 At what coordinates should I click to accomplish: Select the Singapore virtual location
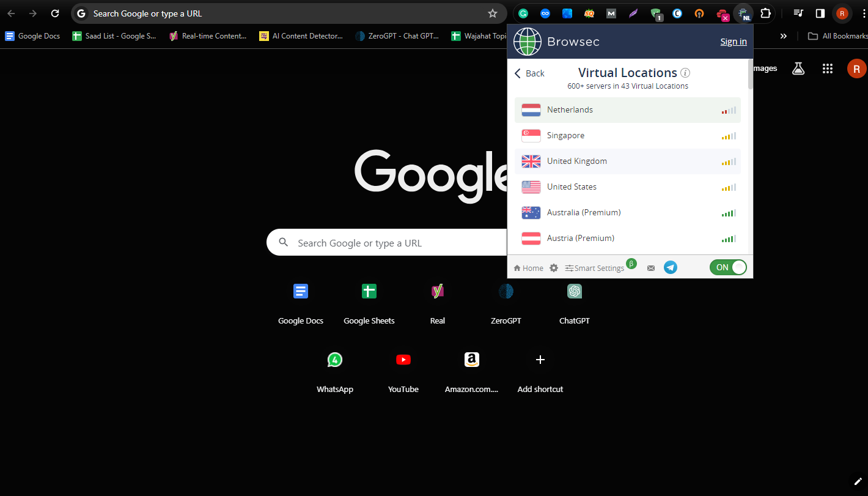point(628,136)
